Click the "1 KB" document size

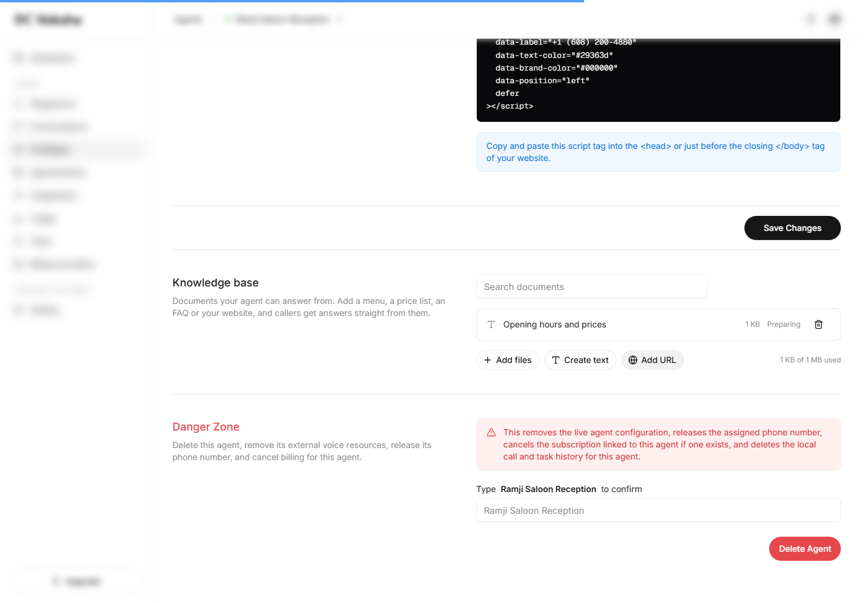click(752, 324)
